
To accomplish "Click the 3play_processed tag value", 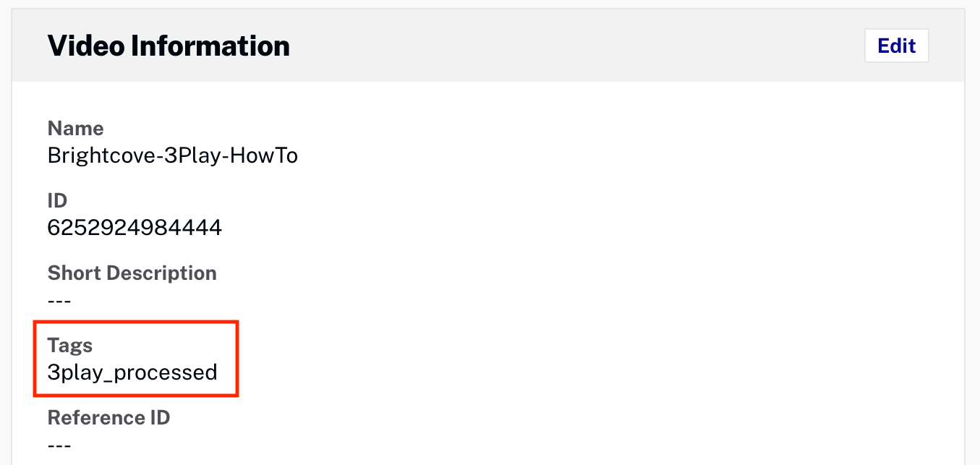I will point(132,373).
